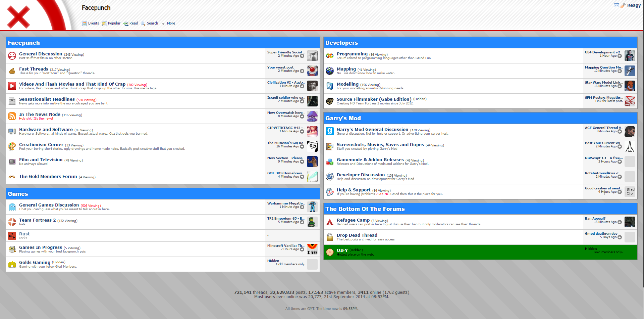Screen dimensions: 644x319
Task: Click the Help & Support icon
Action: point(330,192)
